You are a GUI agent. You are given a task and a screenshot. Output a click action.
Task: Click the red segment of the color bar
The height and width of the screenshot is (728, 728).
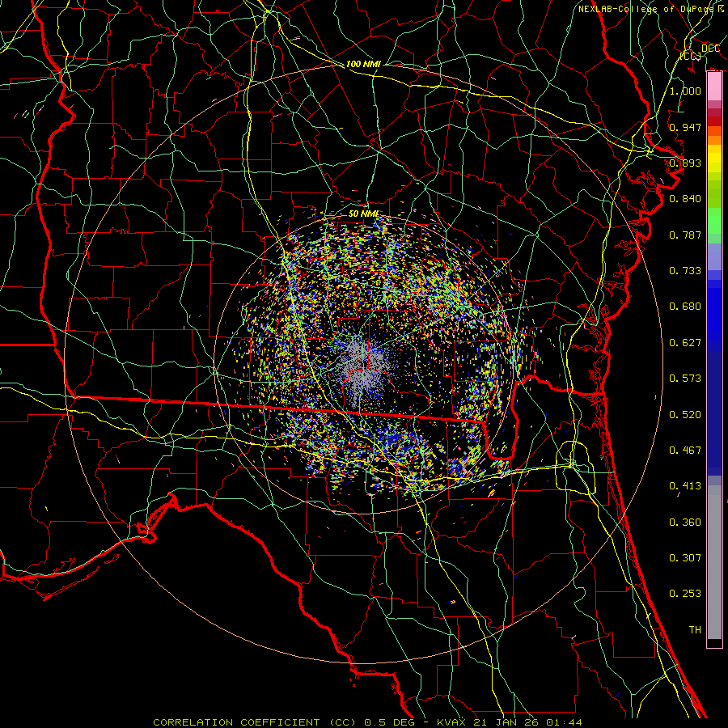(x=714, y=121)
